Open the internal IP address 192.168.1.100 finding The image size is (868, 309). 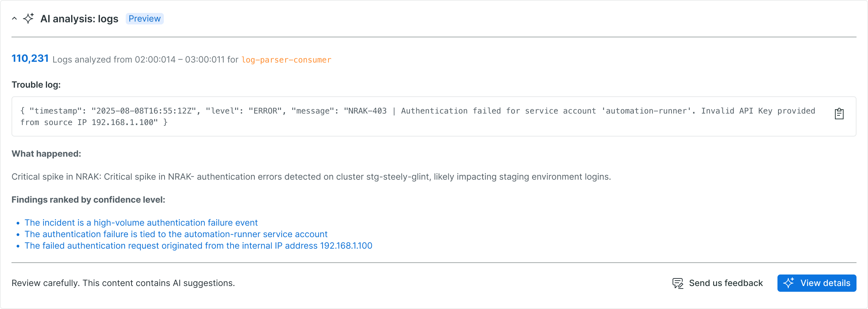click(x=198, y=246)
